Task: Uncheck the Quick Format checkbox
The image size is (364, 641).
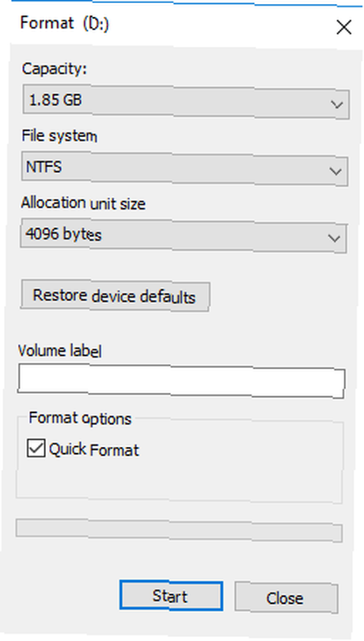Action: point(36,447)
